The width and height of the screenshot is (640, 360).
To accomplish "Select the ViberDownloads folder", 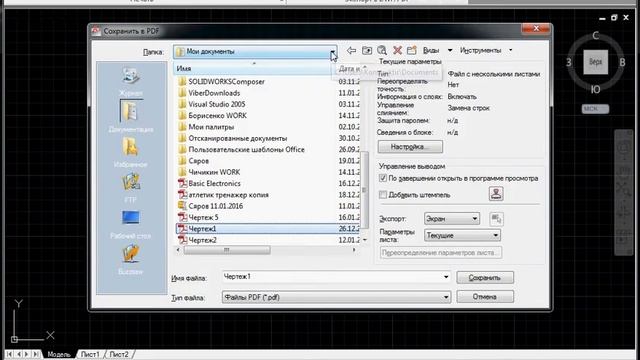I will pyautogui.click(x=214, y=93).
